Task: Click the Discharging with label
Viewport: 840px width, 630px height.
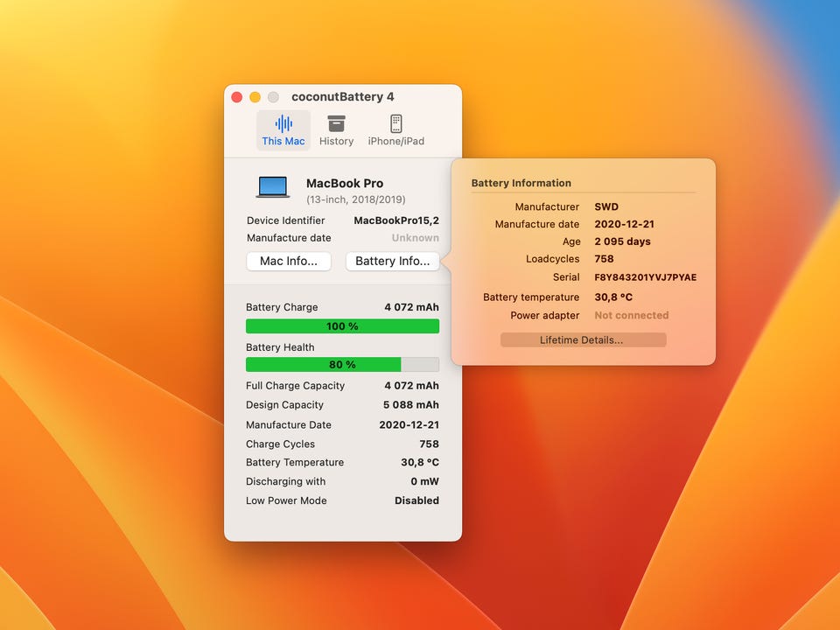Action: pos(285,481)
